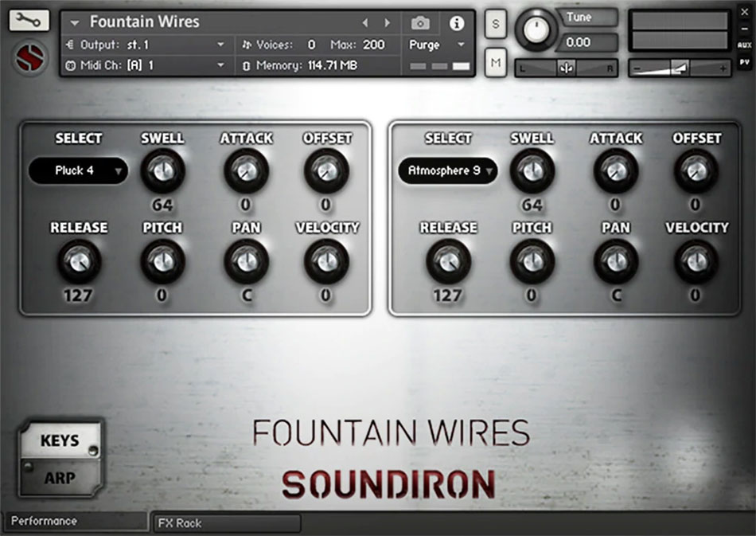Click left layer ATTACK knob
Screen dimensions: 756x536
[x=247, y=170]
